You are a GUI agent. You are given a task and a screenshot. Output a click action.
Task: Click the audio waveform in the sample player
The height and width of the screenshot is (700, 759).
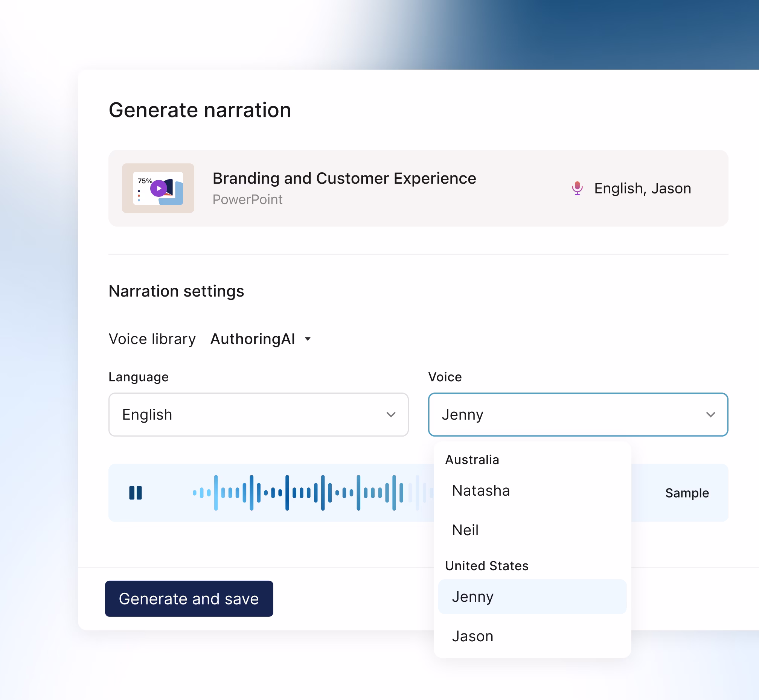(312, 493)
